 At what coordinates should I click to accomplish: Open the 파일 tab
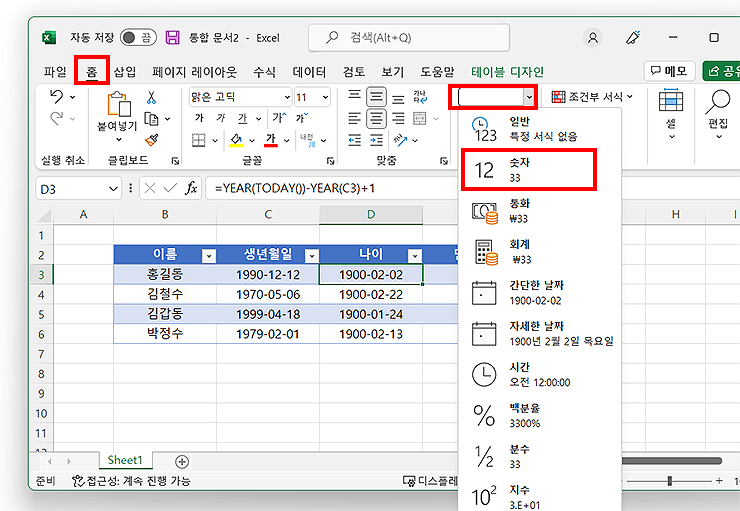pos(55,72)
